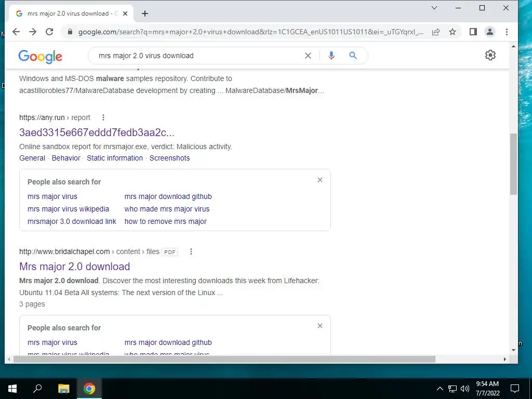Open a new browser tab

click(x=145, y=14)
